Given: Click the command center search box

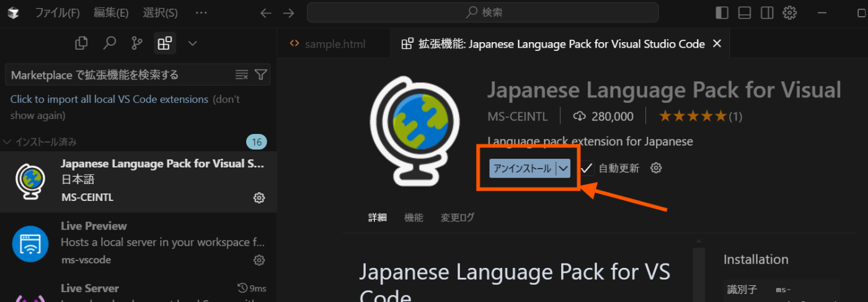Looking at the screenshot, I should (x=483, y=12).
